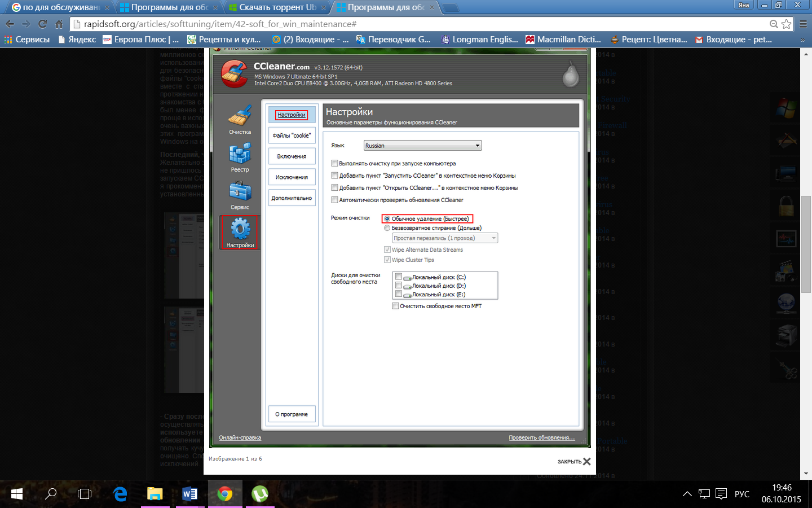Check Локальный диск (C:) checkbox
The height and width of the screenshot is (508, 812).
[399, 277]
